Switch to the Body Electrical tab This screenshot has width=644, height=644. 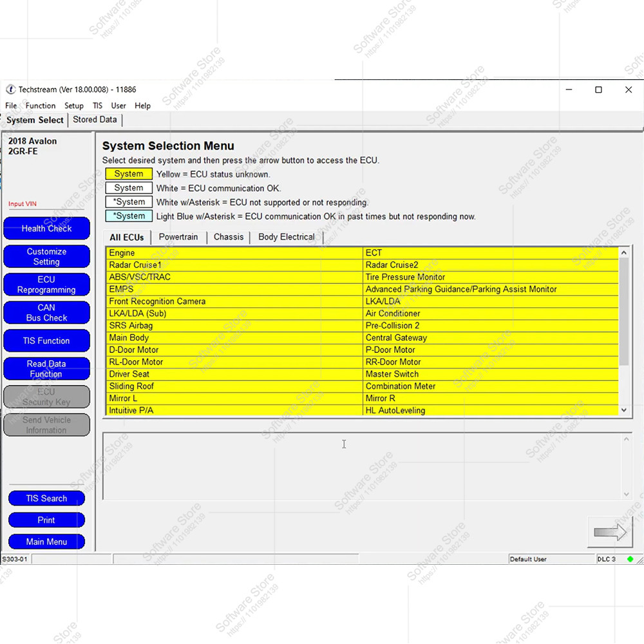[x=287, y=237]
